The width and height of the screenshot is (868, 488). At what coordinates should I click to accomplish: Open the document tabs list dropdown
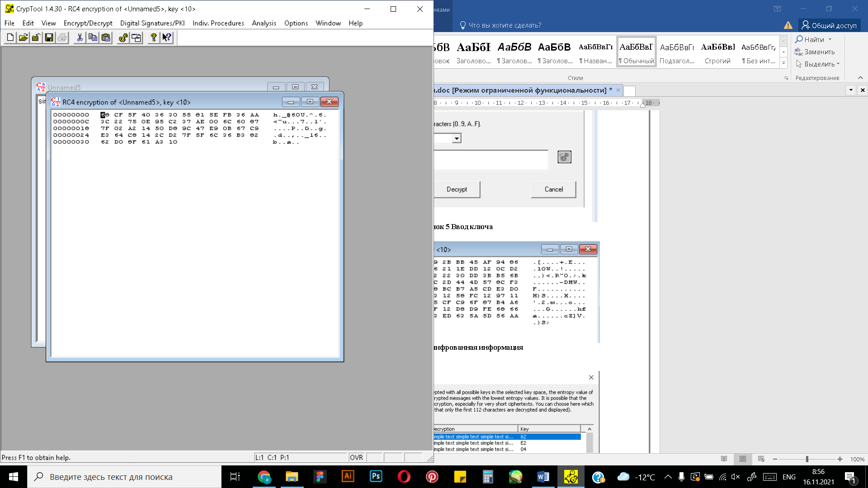tap(851, 90)
